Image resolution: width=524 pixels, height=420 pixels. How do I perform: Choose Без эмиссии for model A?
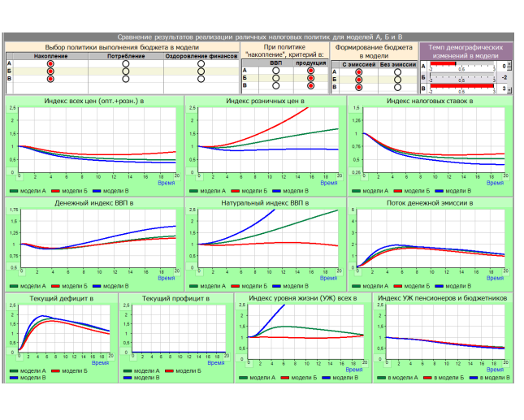tap(397, 71)
